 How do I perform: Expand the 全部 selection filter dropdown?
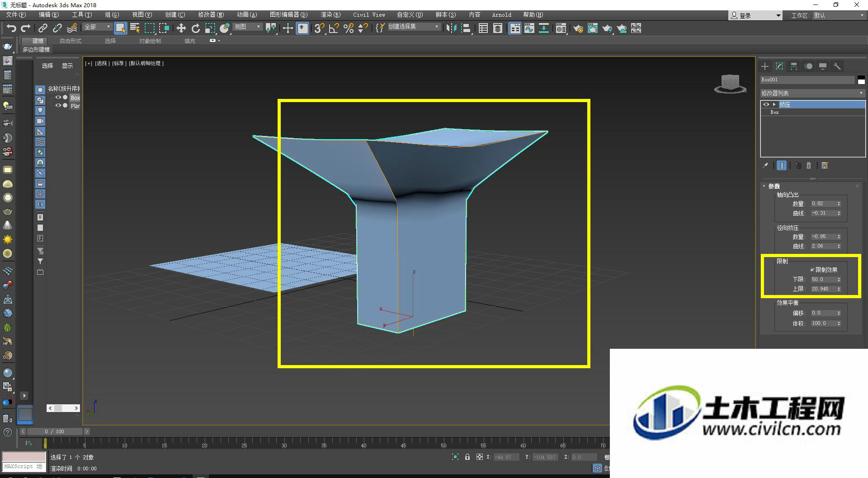[97, 27]
